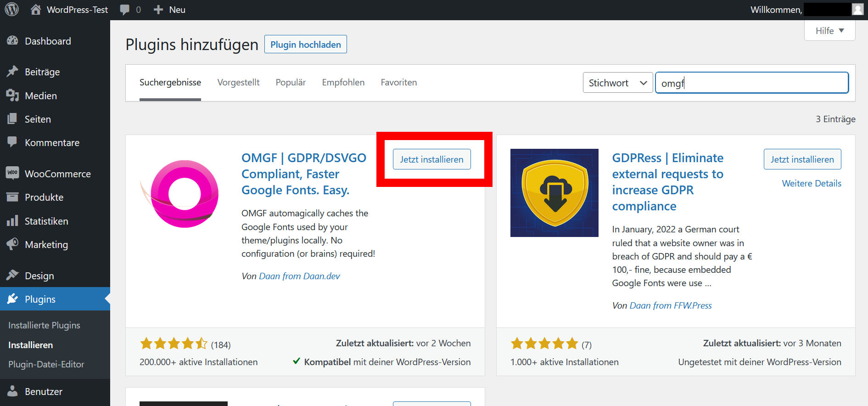Click the Beiträge pin icon
Screen dimensions: 868x406
[12, 72]
